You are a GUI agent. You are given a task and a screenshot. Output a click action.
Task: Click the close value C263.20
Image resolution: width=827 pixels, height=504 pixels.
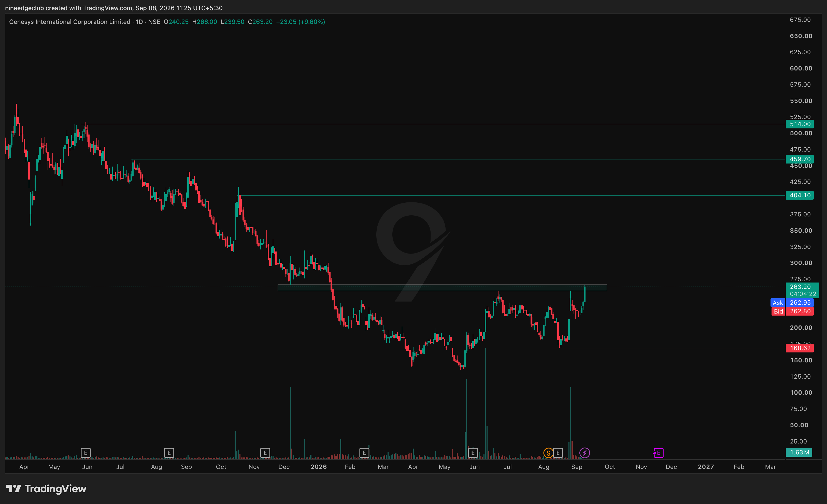coord(260,22)
